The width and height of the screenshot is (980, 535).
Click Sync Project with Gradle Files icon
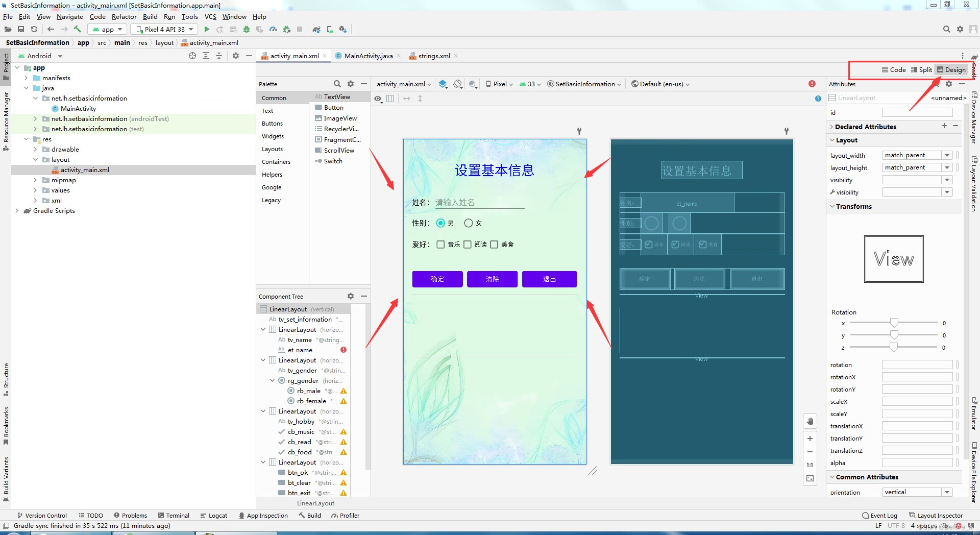316,29
